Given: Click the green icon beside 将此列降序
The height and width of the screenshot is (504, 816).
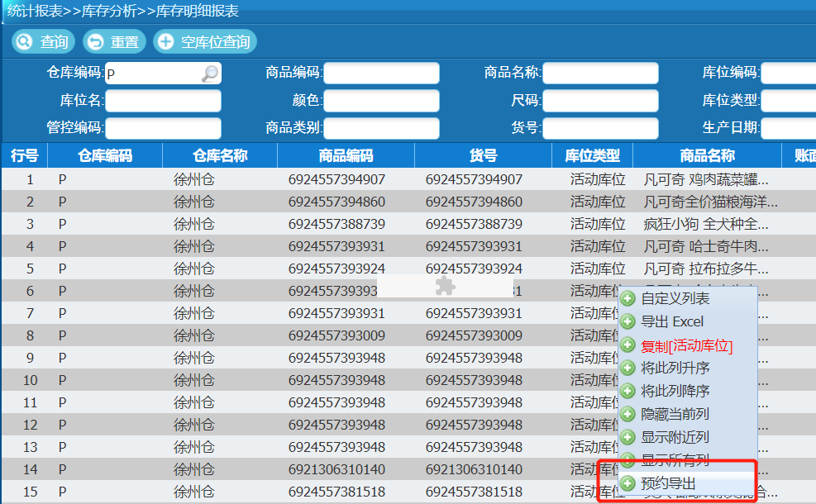Looking at the screenshot, I should [628, 391].
